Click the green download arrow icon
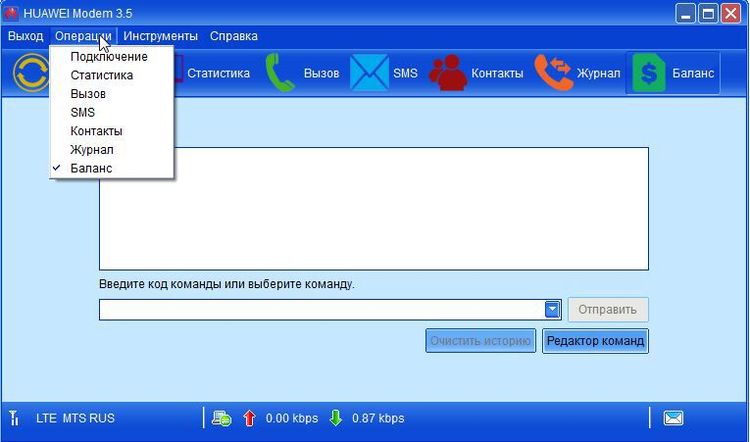Image resolution: width=750 pixels, height=442 pixels. click(x=336, y=418)
